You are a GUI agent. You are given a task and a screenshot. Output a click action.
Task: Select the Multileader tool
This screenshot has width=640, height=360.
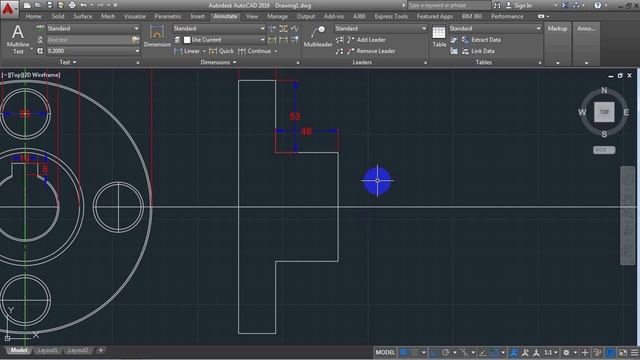pos(318,36)
